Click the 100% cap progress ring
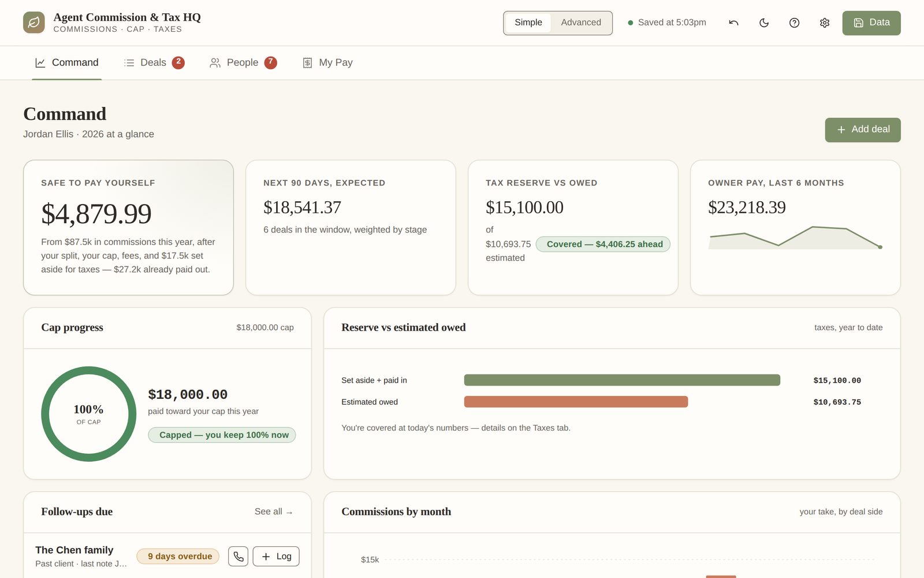 pyautogui.click(x=88, y=414)
